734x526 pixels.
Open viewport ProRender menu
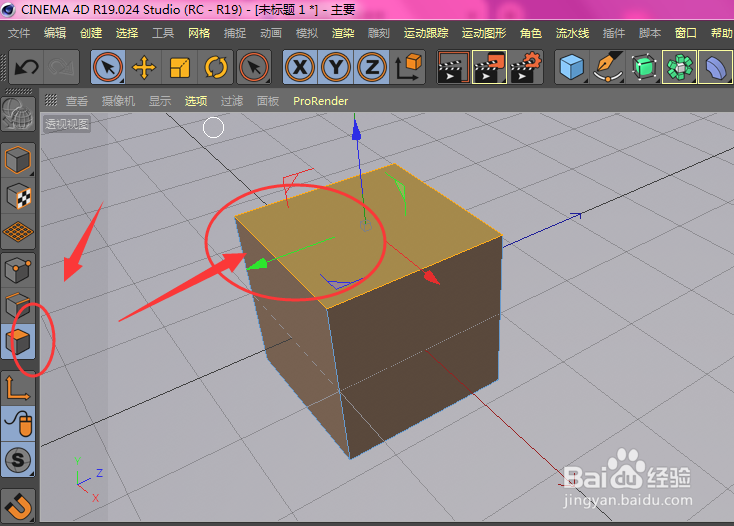[x=321, y=101]
